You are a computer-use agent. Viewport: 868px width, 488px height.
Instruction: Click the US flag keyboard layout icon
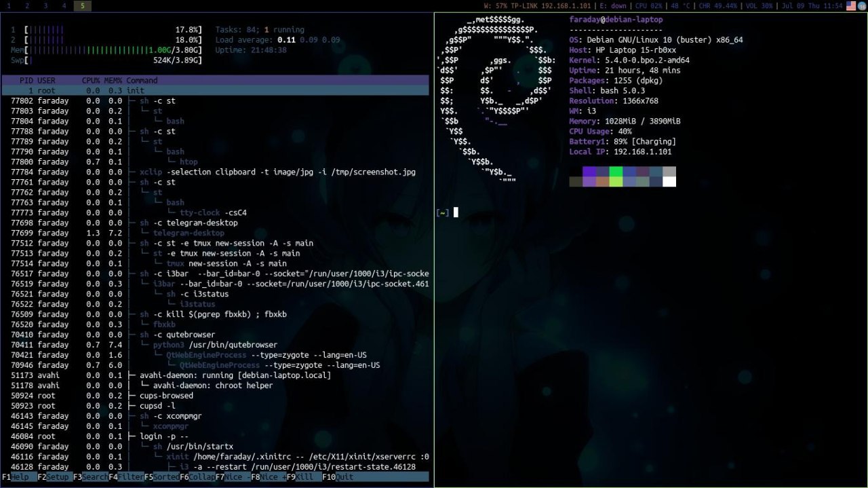click(x=851, y=5)
